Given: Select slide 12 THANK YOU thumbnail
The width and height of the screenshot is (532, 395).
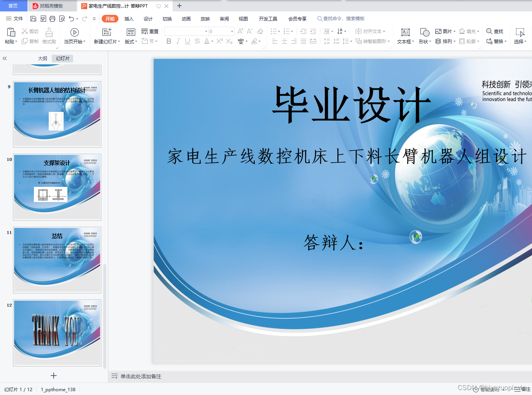Looking at the screenshot, I should 57,333.
